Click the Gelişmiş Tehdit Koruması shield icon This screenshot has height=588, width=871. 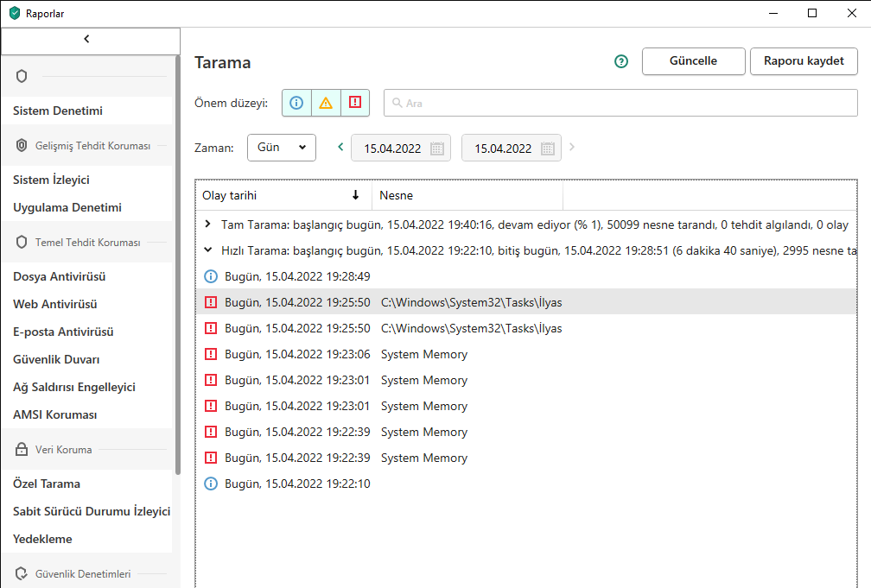[22, 145]
